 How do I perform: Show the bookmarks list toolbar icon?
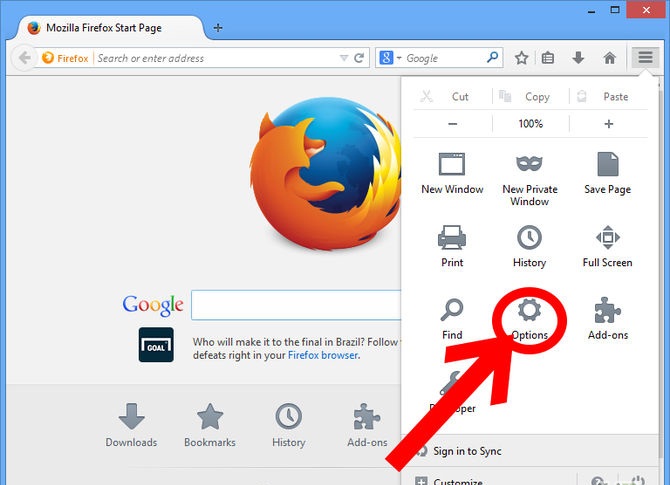click(548, 58)
